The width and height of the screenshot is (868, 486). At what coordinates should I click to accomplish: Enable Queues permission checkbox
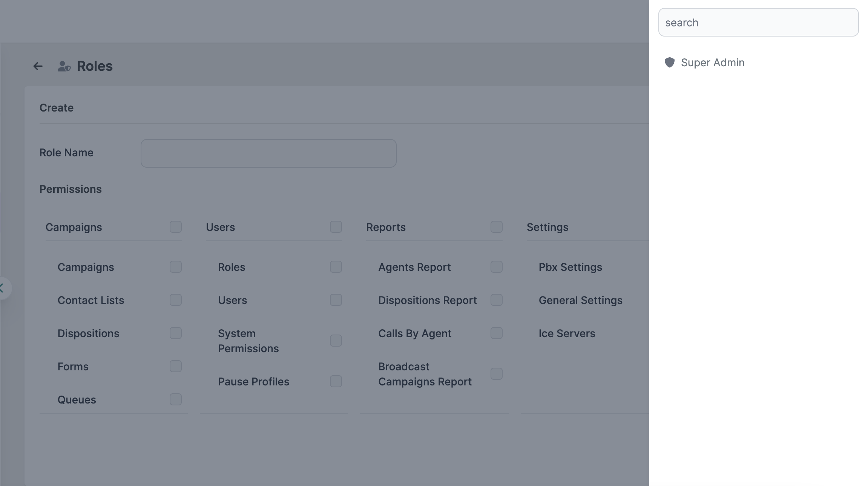[x=176, y=399]
